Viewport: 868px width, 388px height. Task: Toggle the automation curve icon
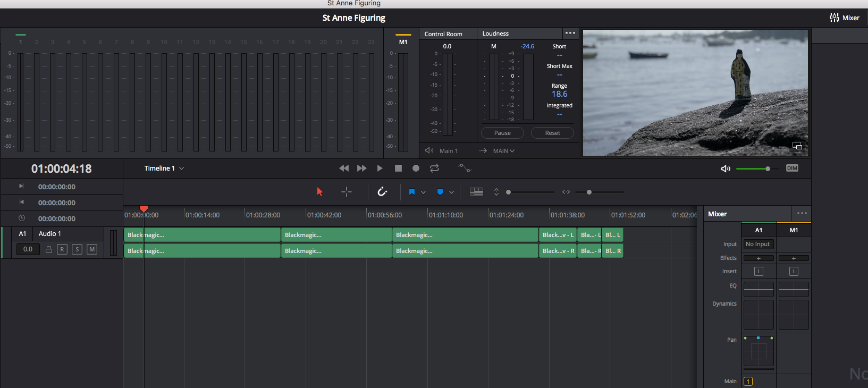point(465,168)
